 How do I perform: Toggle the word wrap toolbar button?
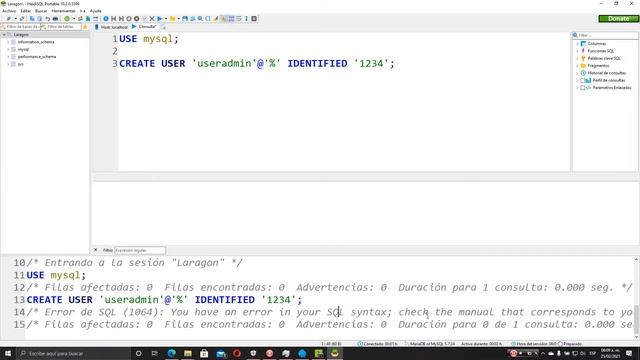click(x=239, y=19)
